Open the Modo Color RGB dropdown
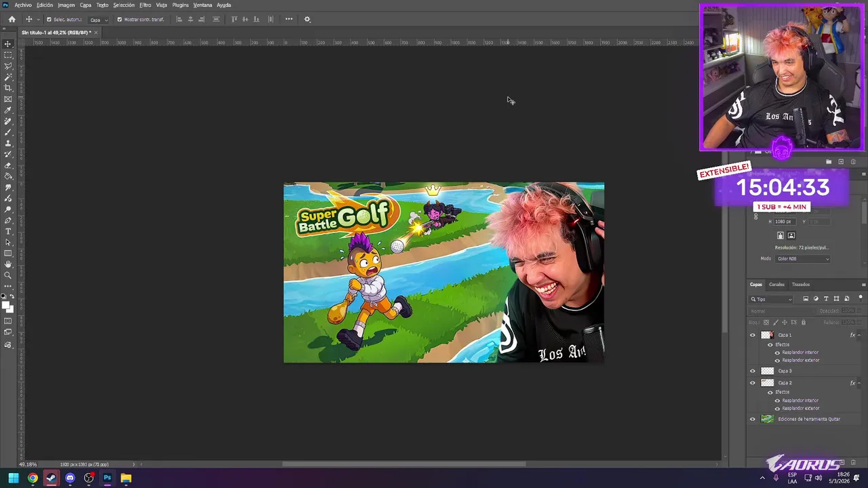 (803, 258)
